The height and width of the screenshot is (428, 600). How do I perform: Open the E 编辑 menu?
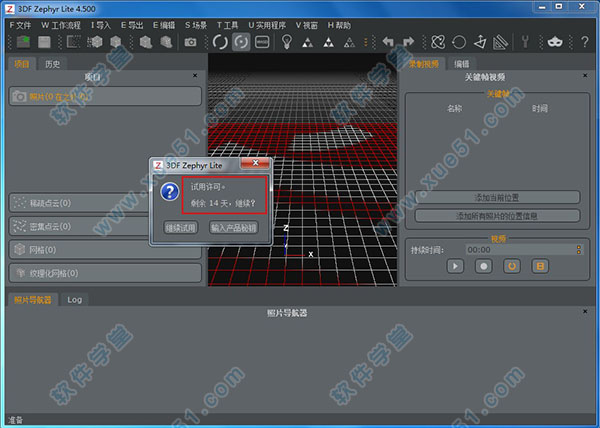(164, 25)
